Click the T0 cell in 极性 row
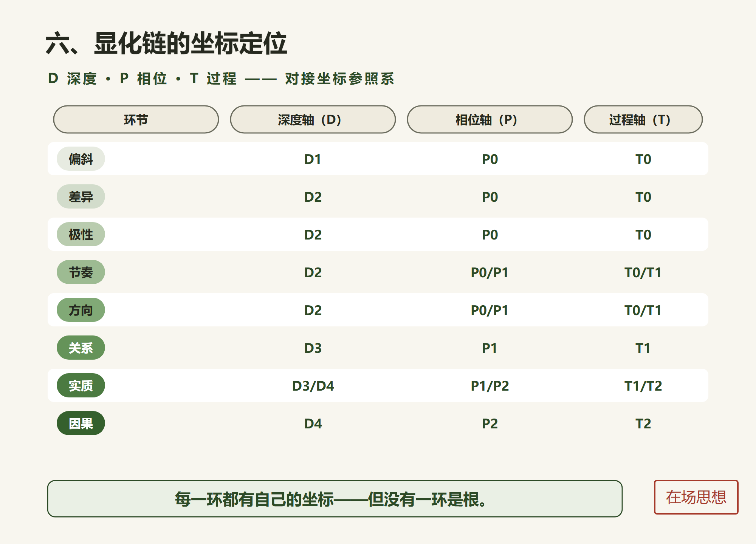 coord(643,235)
